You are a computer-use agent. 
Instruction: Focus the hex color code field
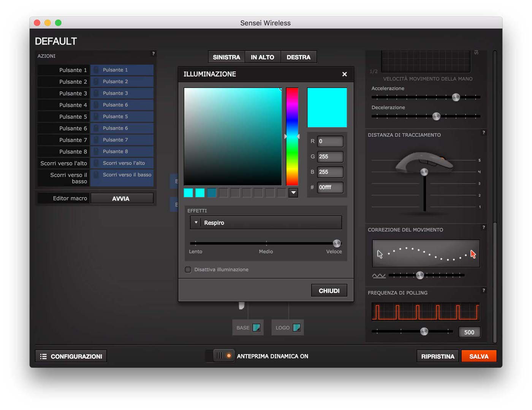(330, 187)
